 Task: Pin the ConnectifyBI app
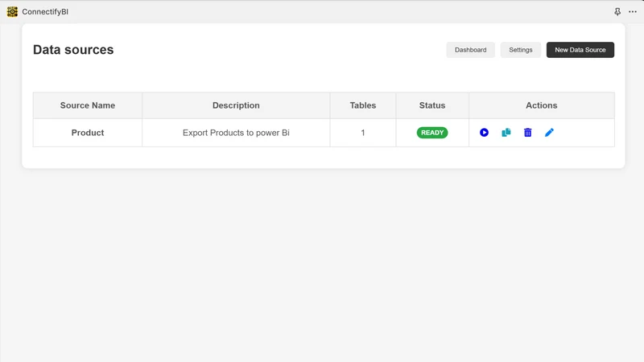[x=617, y=11]
